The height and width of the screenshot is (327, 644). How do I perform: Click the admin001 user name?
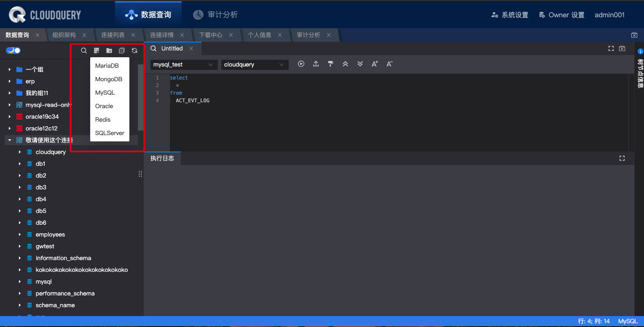pyautogui.click(x=609, y=15)
